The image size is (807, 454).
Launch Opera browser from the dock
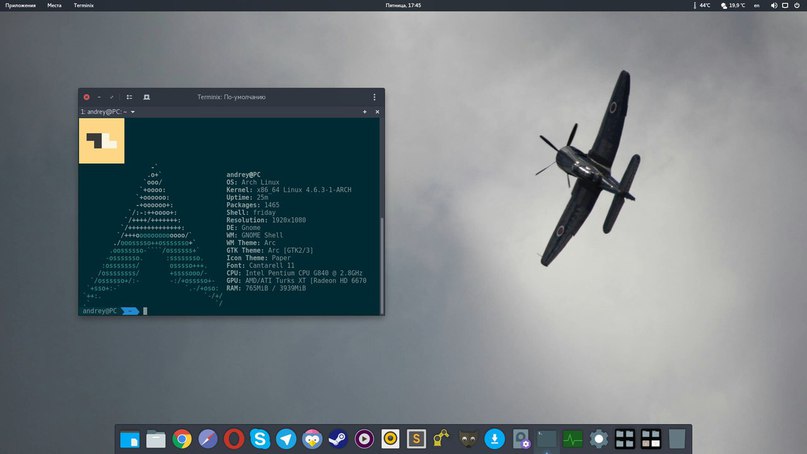[234, 440]
